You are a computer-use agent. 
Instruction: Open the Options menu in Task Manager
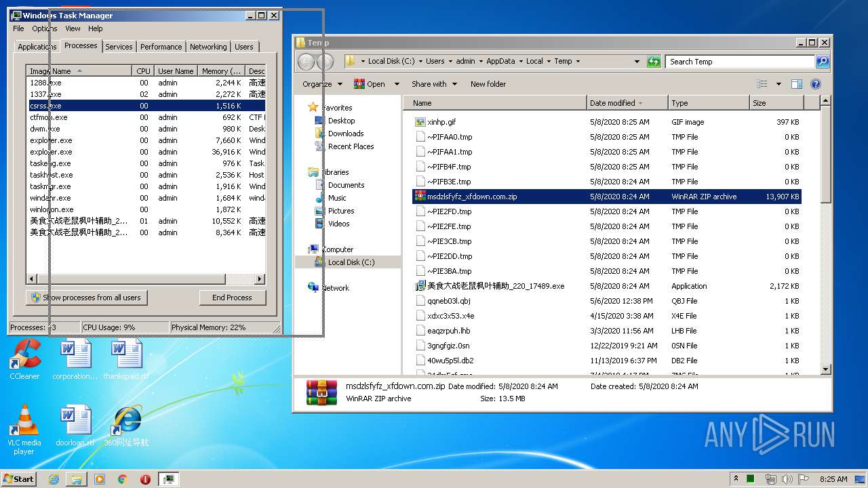(45, 28)
